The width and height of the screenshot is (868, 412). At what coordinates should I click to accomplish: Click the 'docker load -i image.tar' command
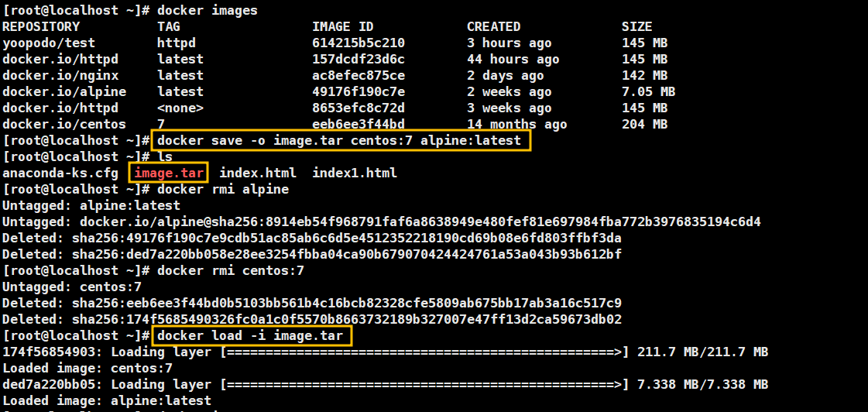pyautogui.click(x=250, y=335)
